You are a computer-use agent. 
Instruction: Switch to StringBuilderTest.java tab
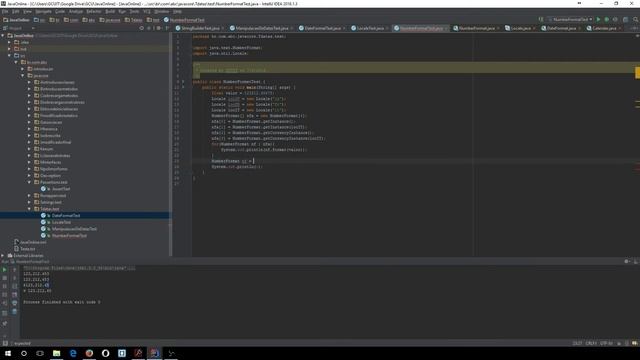click(200, 28)
